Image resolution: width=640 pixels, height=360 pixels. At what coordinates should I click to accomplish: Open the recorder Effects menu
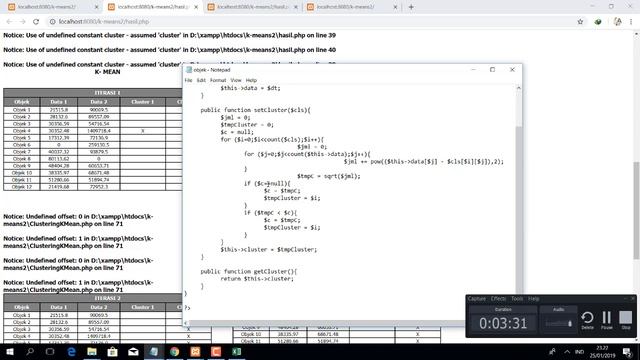[x=498, y=299]
